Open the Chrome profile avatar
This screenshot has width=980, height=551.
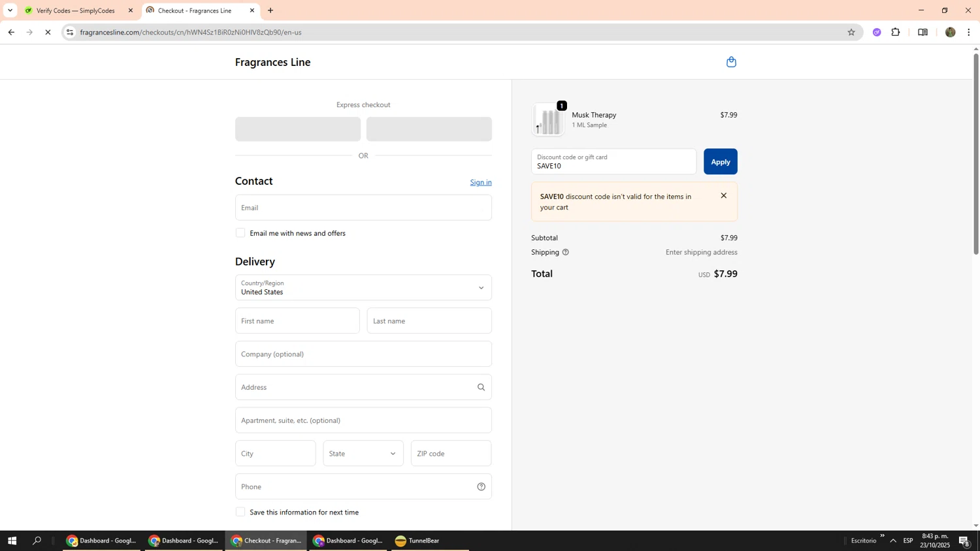point(951,32)
